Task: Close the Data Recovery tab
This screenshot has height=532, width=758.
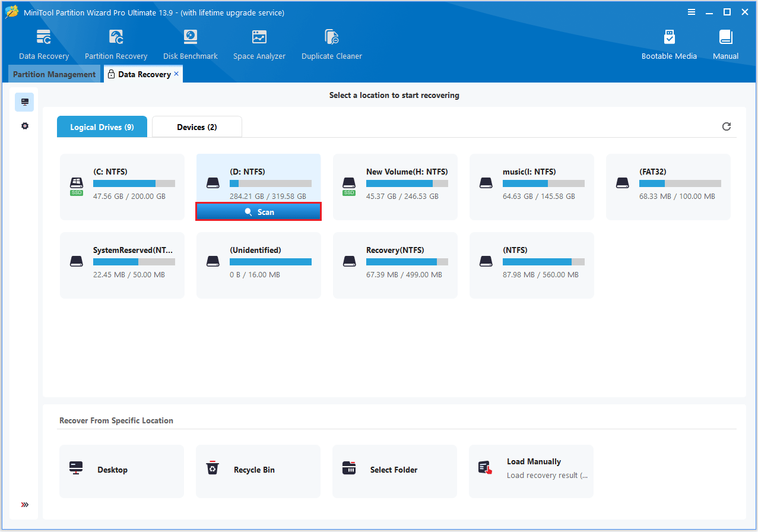Action: click(176, 74)
